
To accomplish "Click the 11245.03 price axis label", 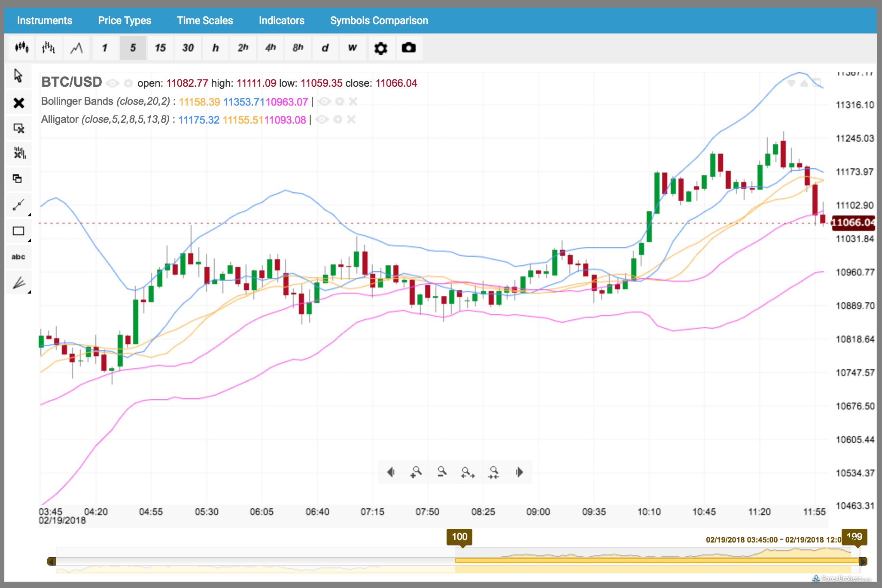I will coord(855,138).
